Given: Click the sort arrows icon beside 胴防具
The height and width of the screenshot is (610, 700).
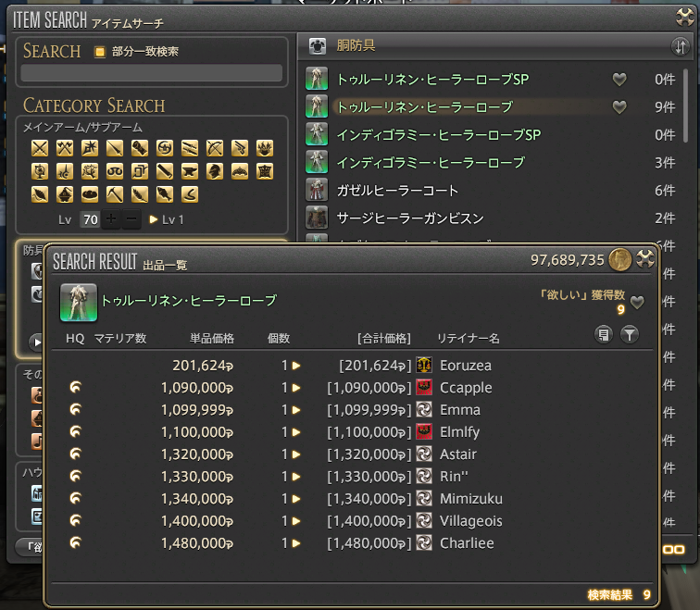Looking at the screenshot, I should [x=680, y=46].
